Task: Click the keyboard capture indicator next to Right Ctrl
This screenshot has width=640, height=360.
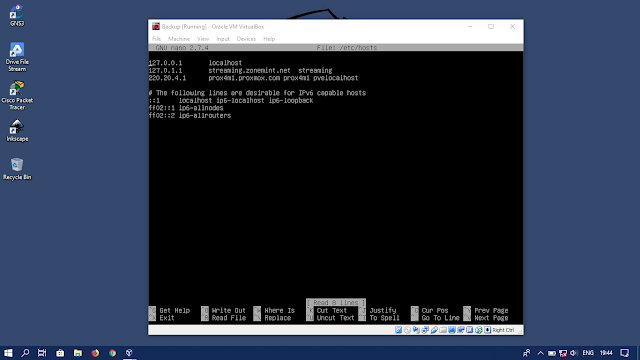Action: [487, 330]
